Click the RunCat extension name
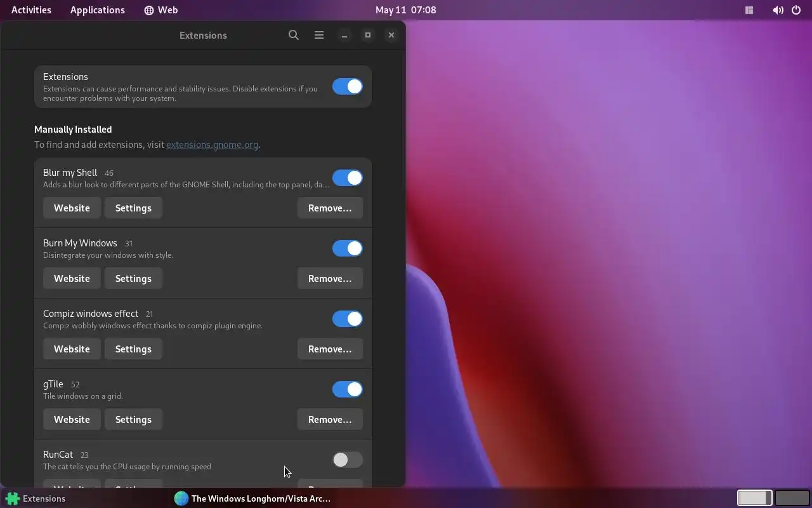 pyautogui.click(x=58, y=455)
